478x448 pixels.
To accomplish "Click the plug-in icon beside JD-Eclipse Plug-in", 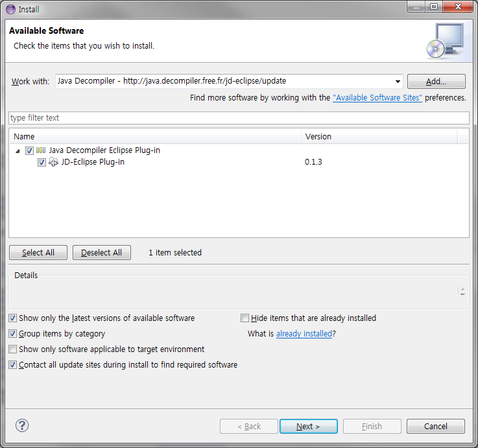I will tap(53, 162).
